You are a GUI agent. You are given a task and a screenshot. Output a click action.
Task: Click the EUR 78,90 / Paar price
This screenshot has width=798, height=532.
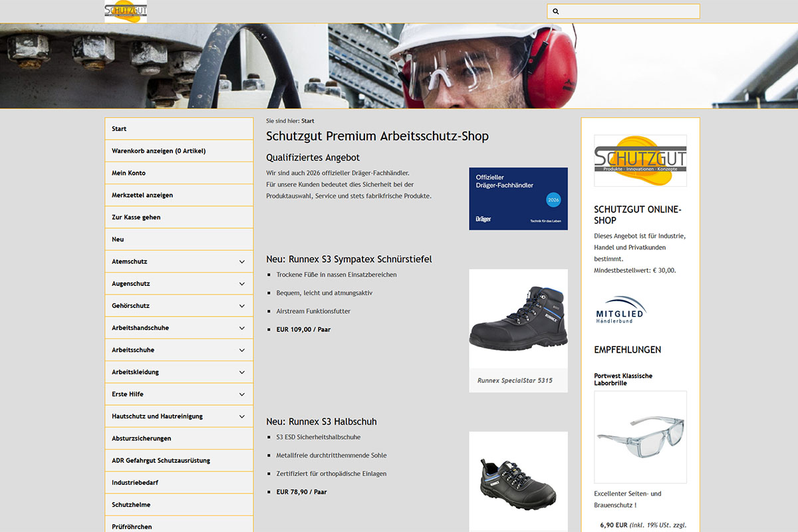tap(302, 492)
